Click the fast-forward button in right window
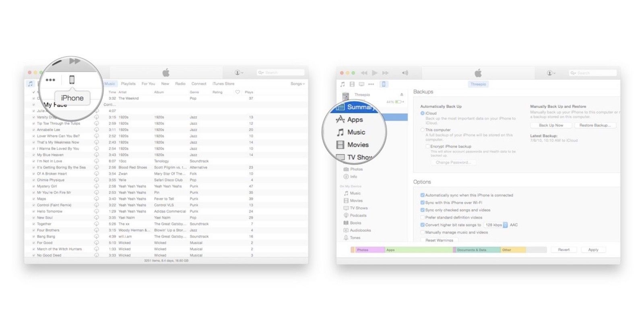 [x=385, y=73]
